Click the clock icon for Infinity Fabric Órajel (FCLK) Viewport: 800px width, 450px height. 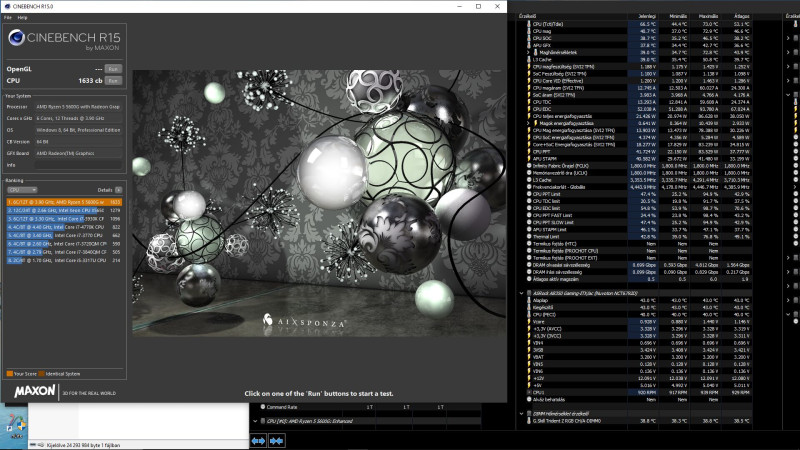(x=529, y=166)
